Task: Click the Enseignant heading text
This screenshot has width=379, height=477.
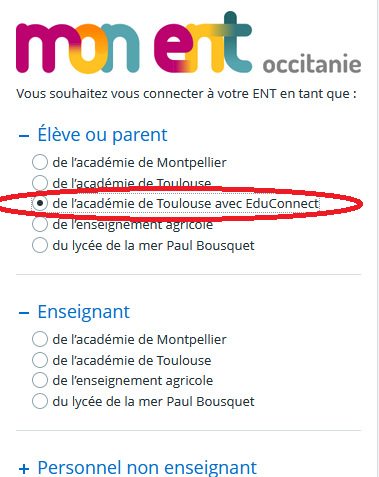Action: (83, 312)
